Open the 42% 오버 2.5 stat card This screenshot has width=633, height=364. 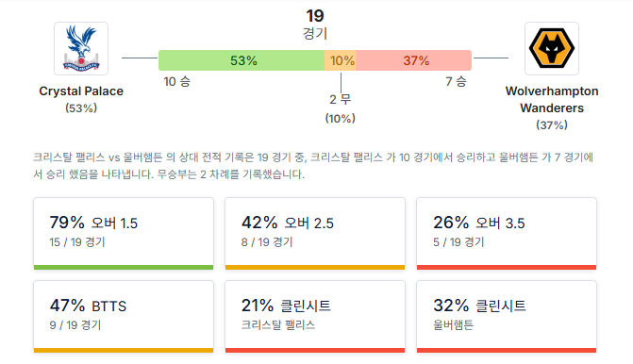point(315,234)
